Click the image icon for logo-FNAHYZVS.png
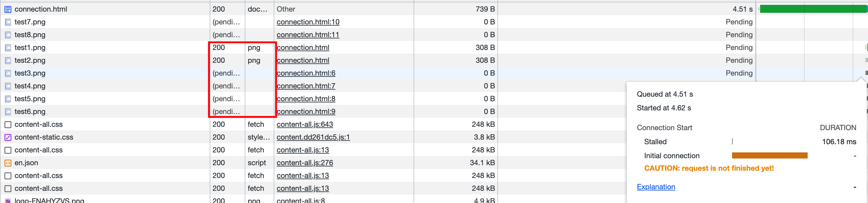 (x=8, y=201)
